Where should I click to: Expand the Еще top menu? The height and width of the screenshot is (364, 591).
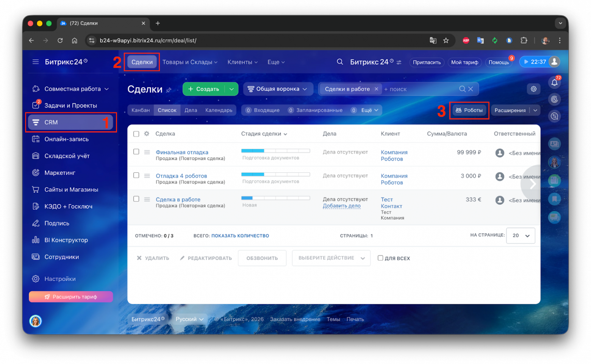pyautogui.click(x=276, y=62)
